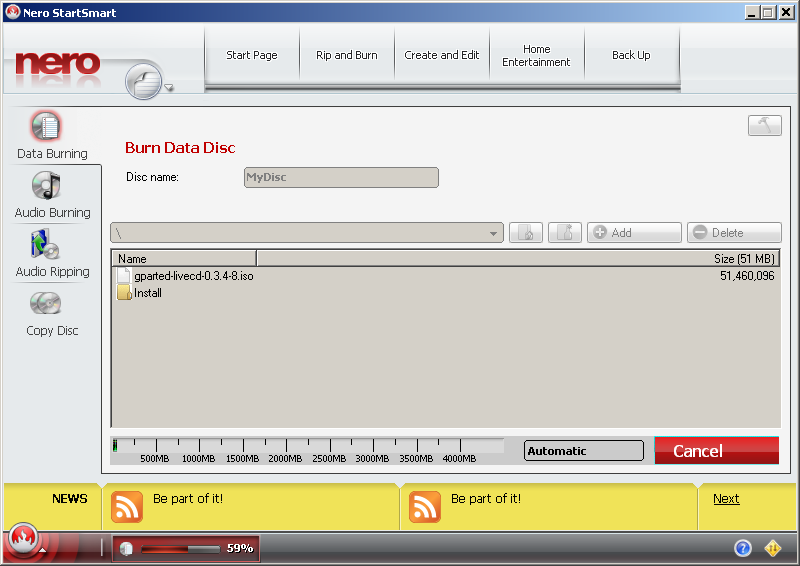Click the round document launcher icon
The height and width of the screenshot is (566, 800).
click(x=143, y=81)
